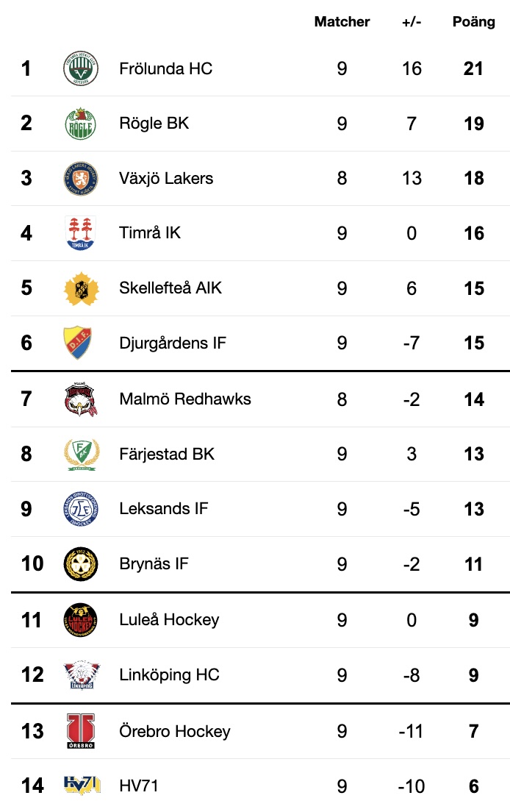Open the Malmö Redhawks hawk logo
Screen dimensions: 510x812
pyautogui.click(x=81, y=399)
